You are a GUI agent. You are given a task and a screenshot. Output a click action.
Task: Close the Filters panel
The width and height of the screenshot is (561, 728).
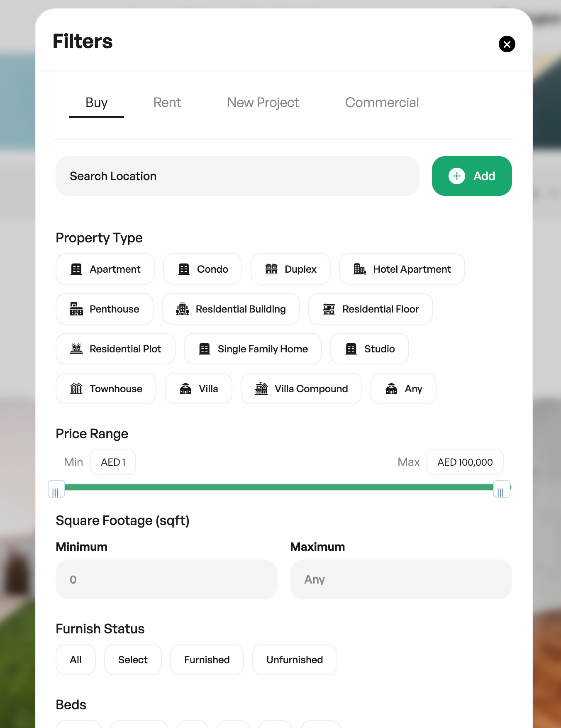point(507,44)
